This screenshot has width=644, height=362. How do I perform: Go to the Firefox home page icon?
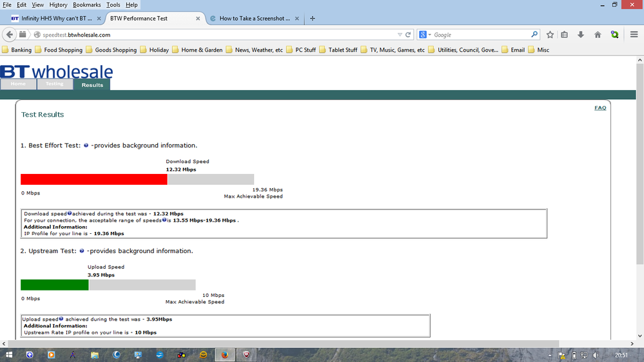coord(598,35)
